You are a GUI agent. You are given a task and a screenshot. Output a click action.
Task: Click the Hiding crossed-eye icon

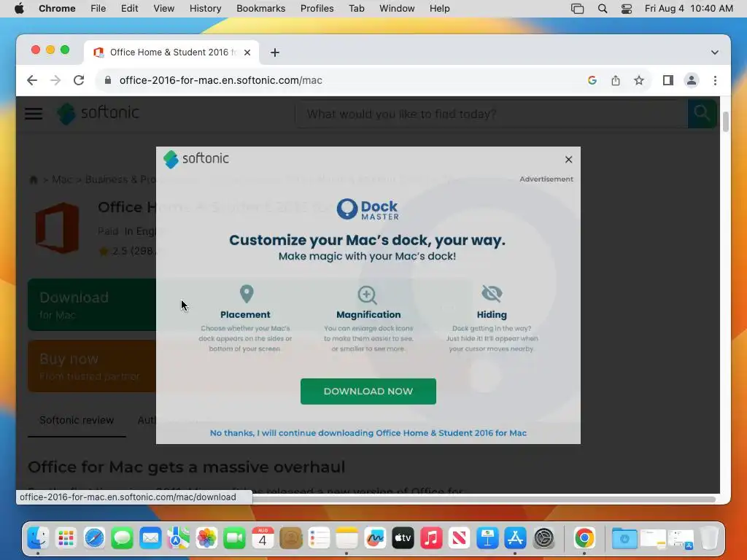492,293
